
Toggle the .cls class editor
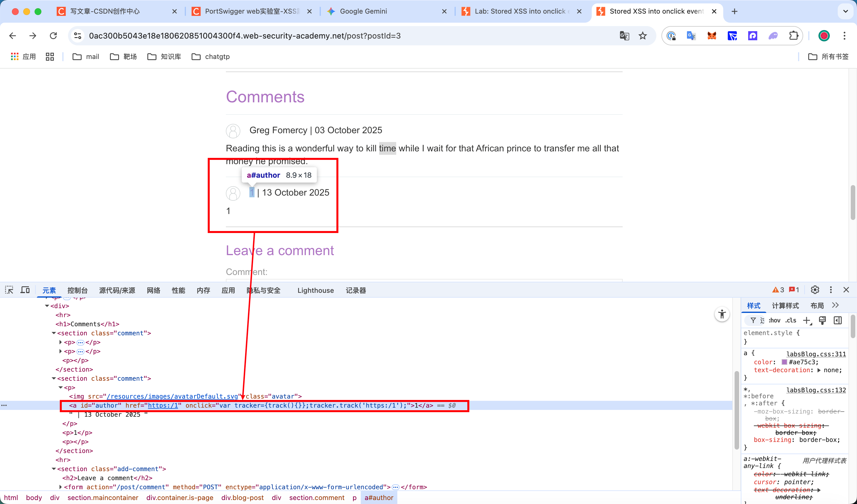(791, 320)
